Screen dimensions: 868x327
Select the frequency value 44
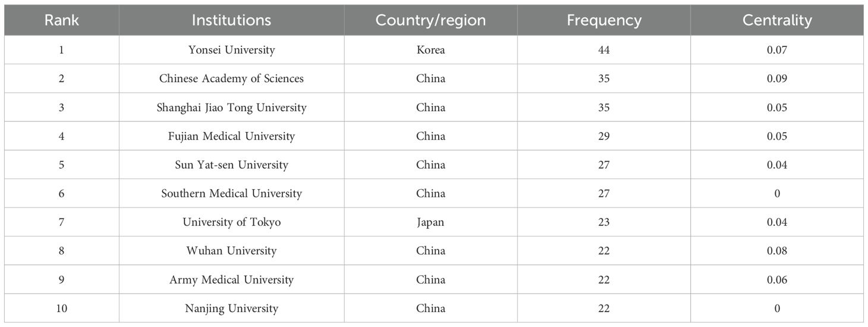tap(604, 50)
